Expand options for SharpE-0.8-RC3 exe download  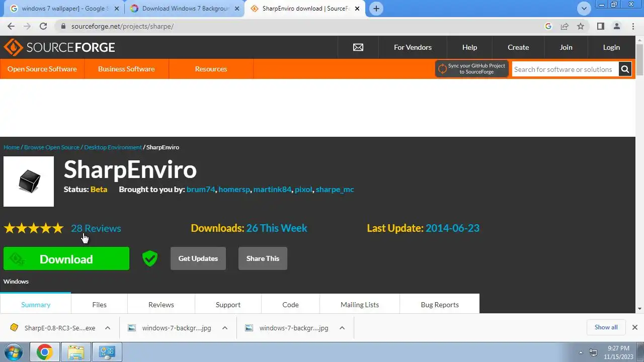point(107,328)
